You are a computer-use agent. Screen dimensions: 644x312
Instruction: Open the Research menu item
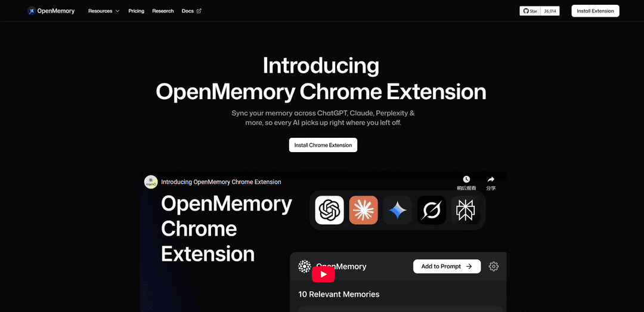point(163,11)
